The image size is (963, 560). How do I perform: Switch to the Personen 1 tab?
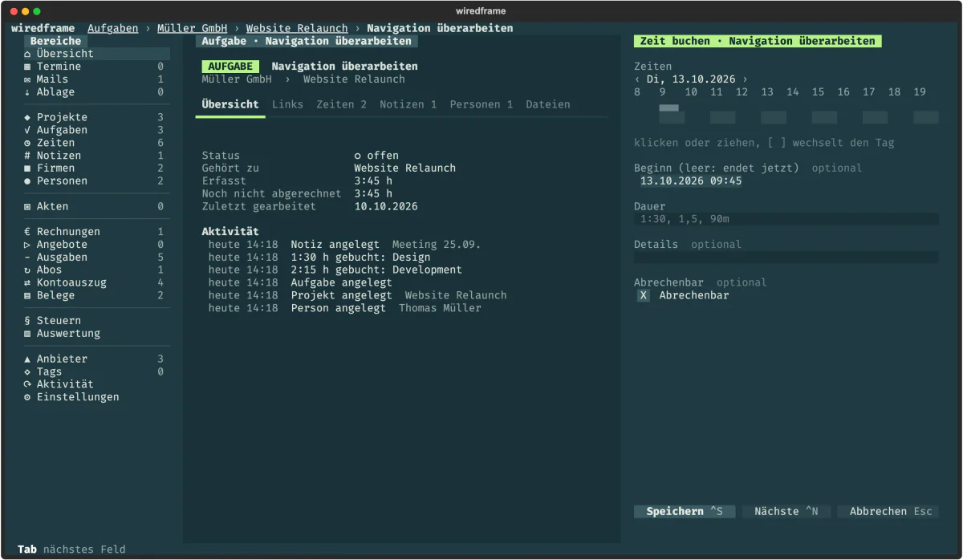pos(481,104)
